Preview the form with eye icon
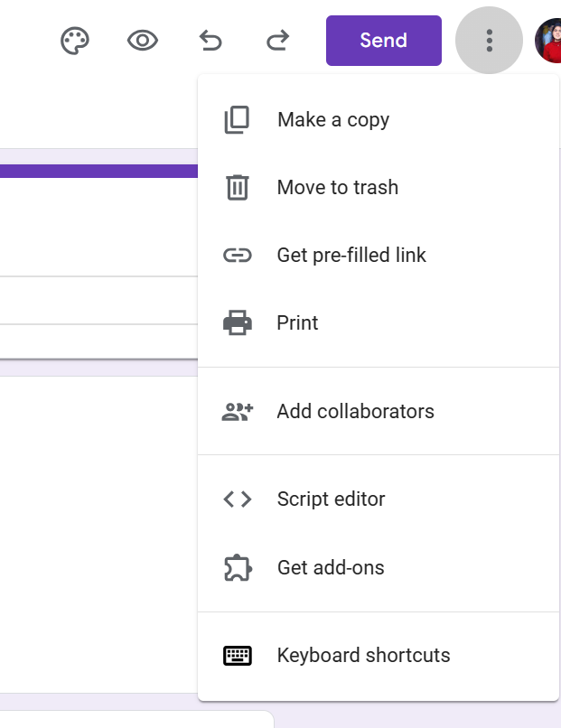 [x=143, y=41]
